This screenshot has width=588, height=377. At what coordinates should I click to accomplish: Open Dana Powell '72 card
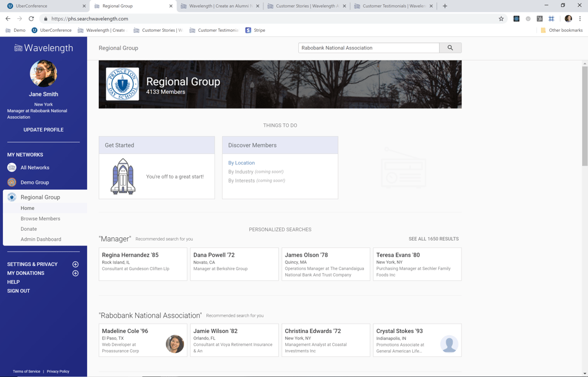235,264
